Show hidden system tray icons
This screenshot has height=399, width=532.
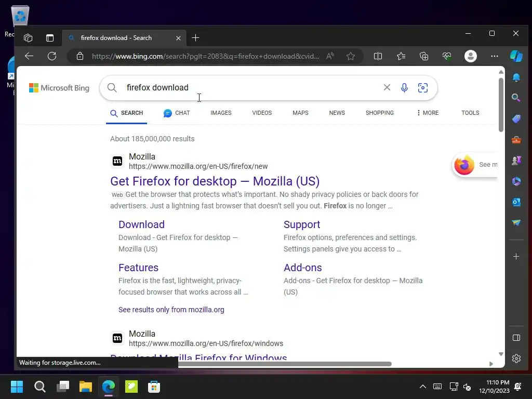[x=423, y=387]
